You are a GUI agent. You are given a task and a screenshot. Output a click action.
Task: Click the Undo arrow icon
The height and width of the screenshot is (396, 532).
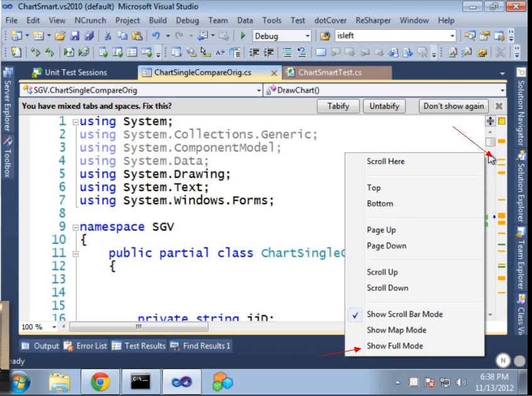tap(155, 36)
